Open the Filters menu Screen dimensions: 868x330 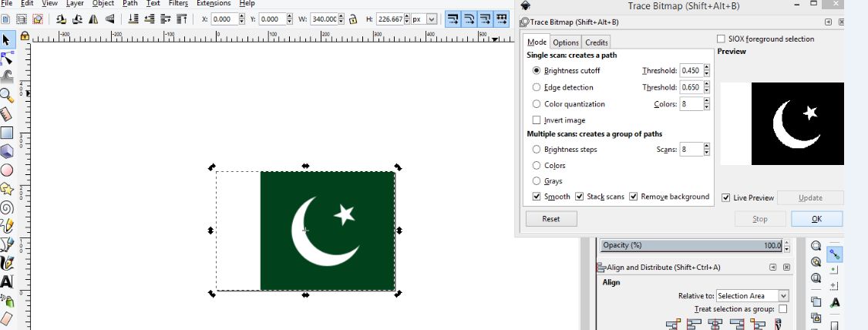(178, 3)
